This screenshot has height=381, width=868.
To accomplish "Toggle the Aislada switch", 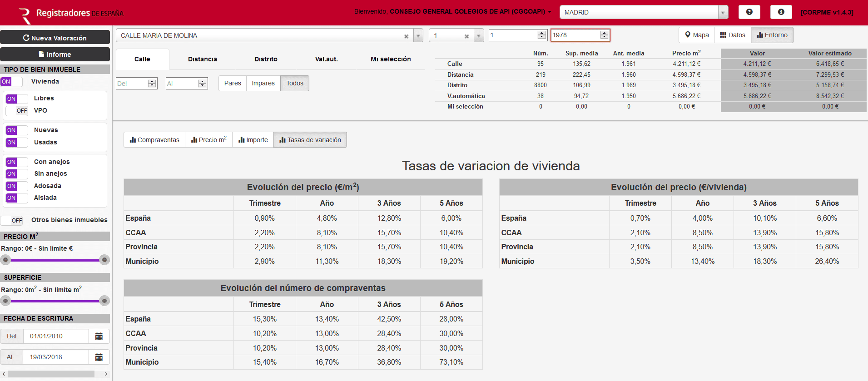I will 17,198.
